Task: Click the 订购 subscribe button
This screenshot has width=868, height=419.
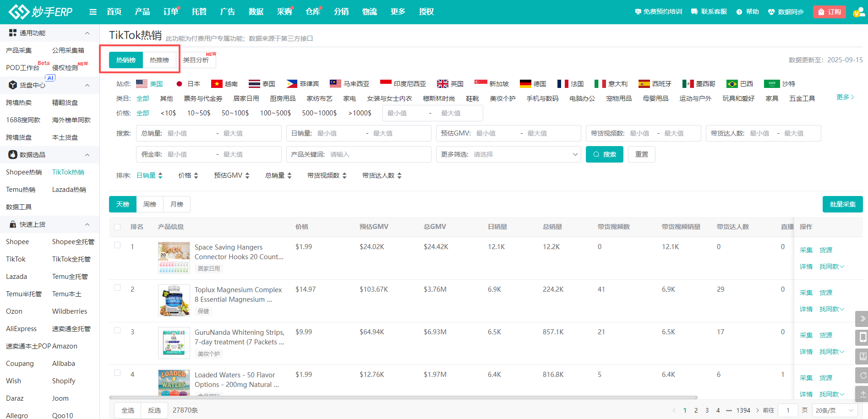Action: 830,12
